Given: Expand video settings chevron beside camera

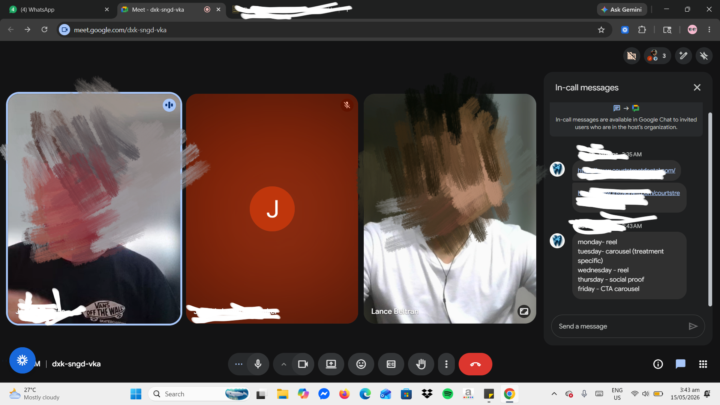Looking at the screenshot, I should pos(284,364).
